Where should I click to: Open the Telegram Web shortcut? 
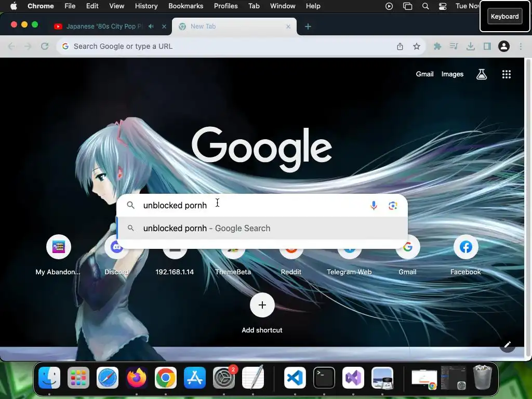(349, 262)
